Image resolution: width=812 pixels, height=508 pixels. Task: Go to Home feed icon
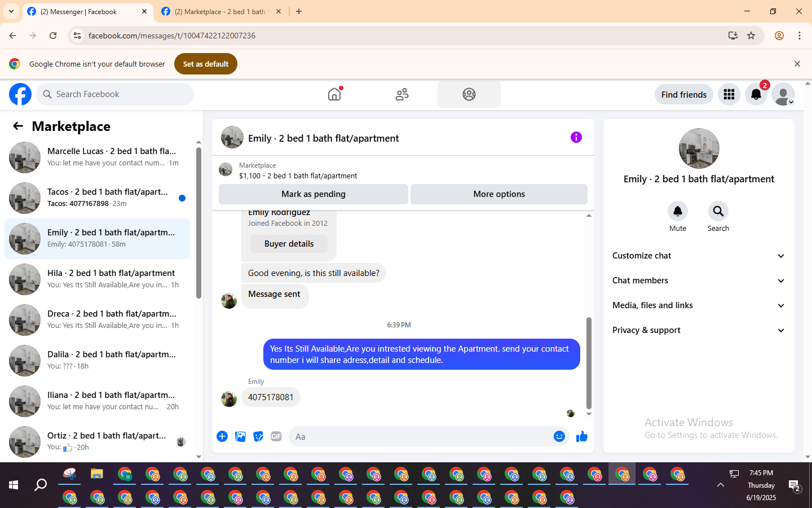[x=335, y=94]
